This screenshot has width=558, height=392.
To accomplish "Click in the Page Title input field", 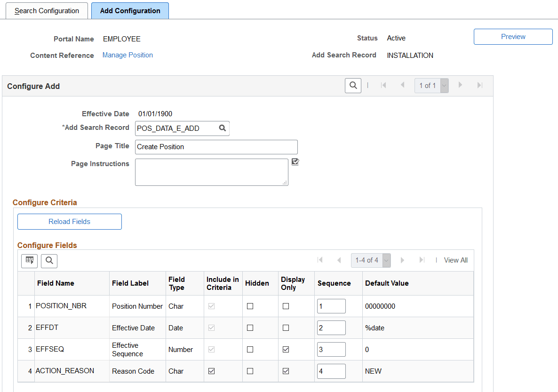I will point(216,147).
